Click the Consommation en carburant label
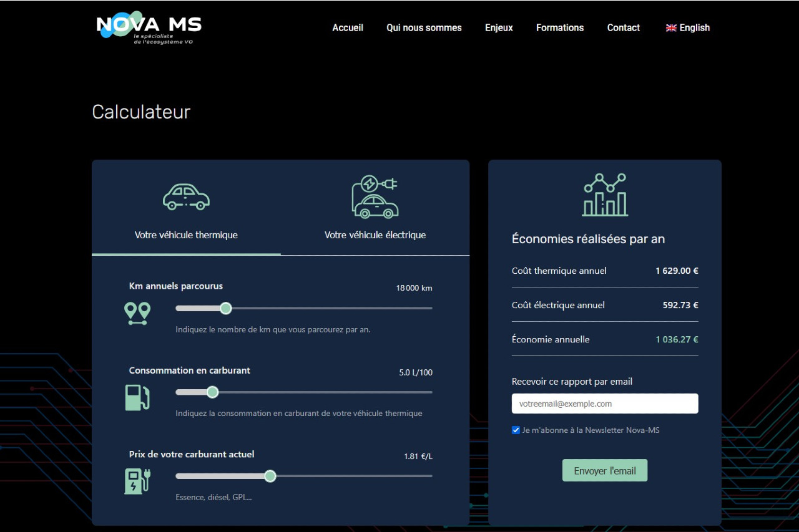799x532 pixels. pyautogui.click(x=190, y=370)
